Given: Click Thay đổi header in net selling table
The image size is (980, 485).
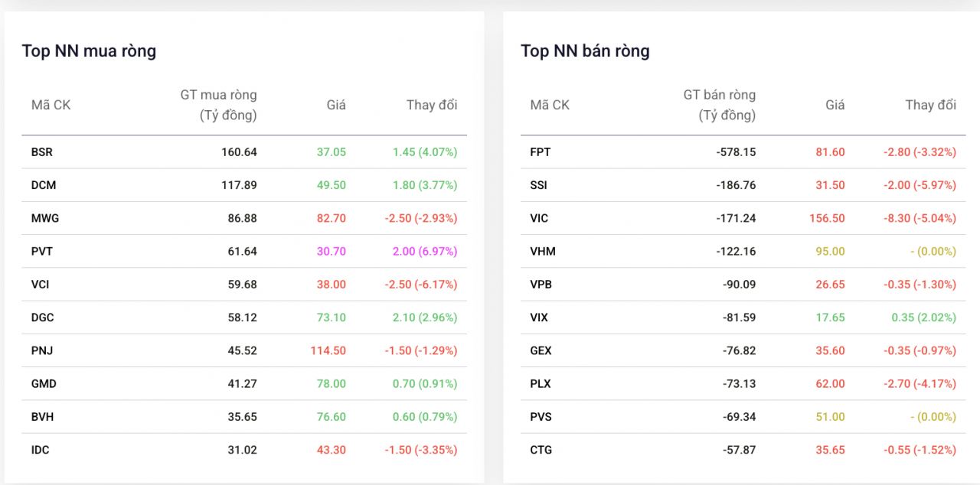Looking at the screenshot, I should [x=930, y=105].
